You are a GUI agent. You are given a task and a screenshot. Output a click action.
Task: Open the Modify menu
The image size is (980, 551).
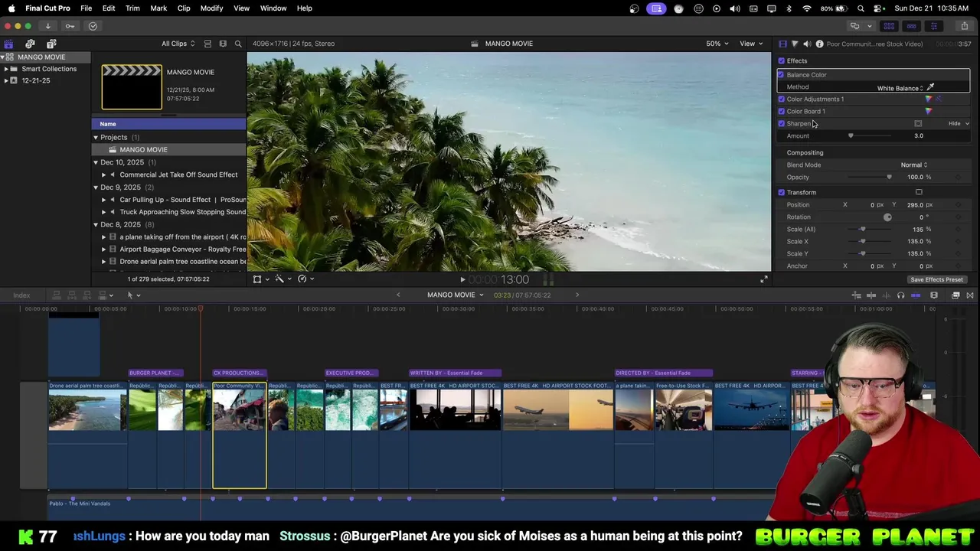click(x=211, y=8)
